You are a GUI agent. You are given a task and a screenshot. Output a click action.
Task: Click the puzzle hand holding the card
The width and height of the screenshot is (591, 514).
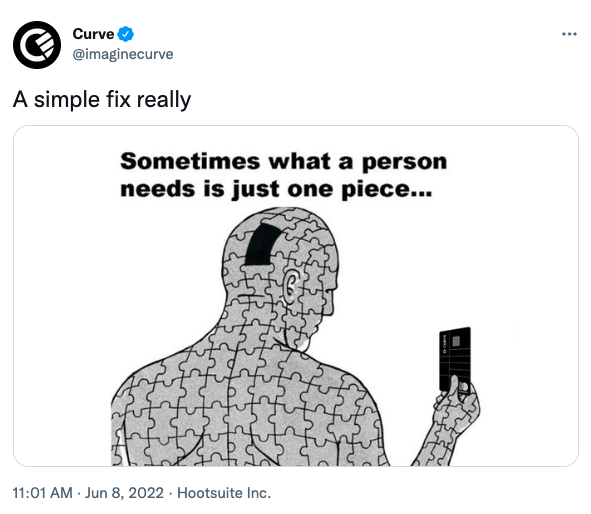coord(458,405)
